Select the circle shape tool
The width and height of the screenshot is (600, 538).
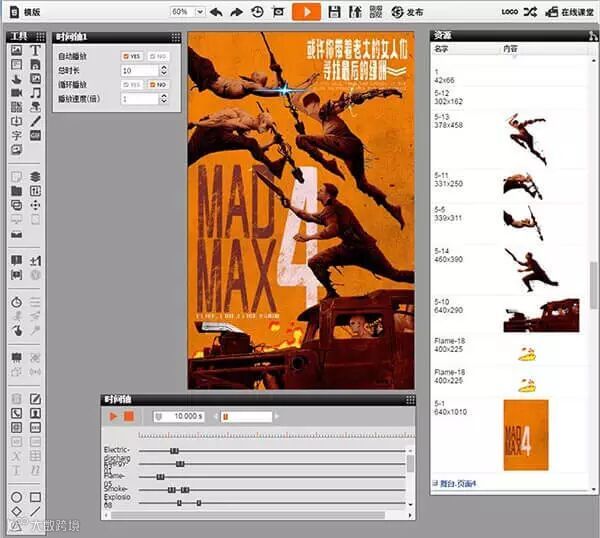click(x=16, y=497)
